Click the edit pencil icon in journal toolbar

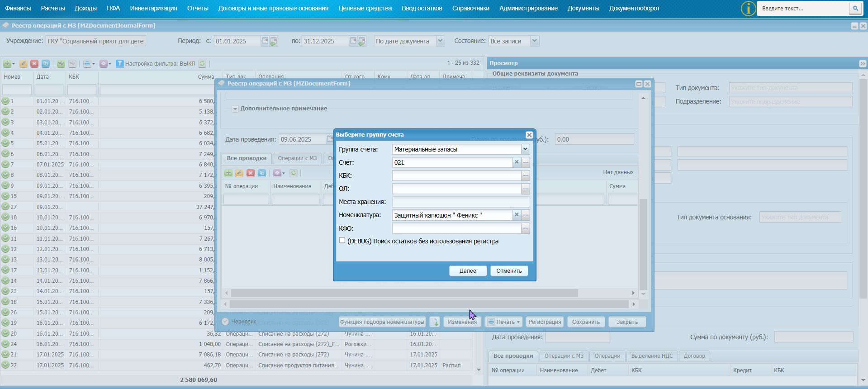click(x=23, y=64)
